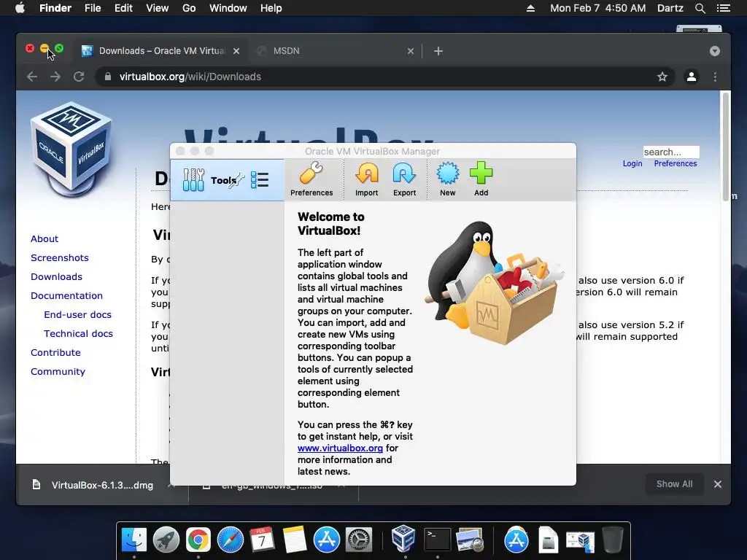Image resolution: width=747 pixels, height=560 pixels.
Task: Open Calendar from the Dock
Action: pyautogui.click(x=262, y=540)
